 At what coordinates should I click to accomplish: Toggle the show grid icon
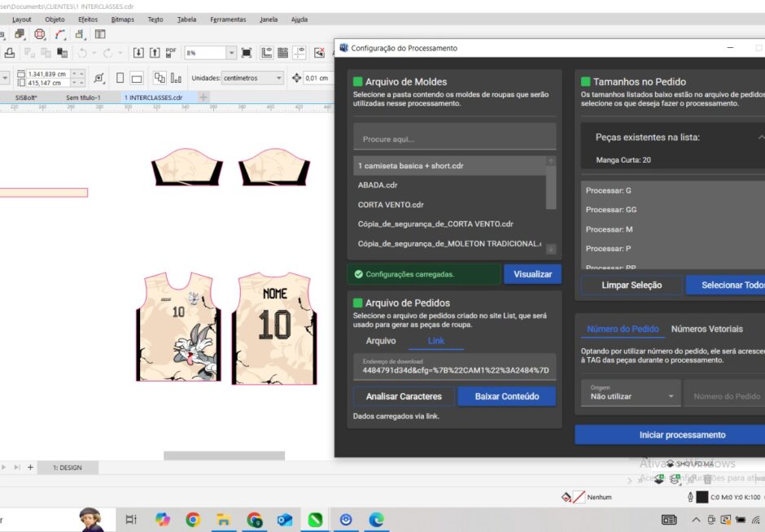point(282,53)
